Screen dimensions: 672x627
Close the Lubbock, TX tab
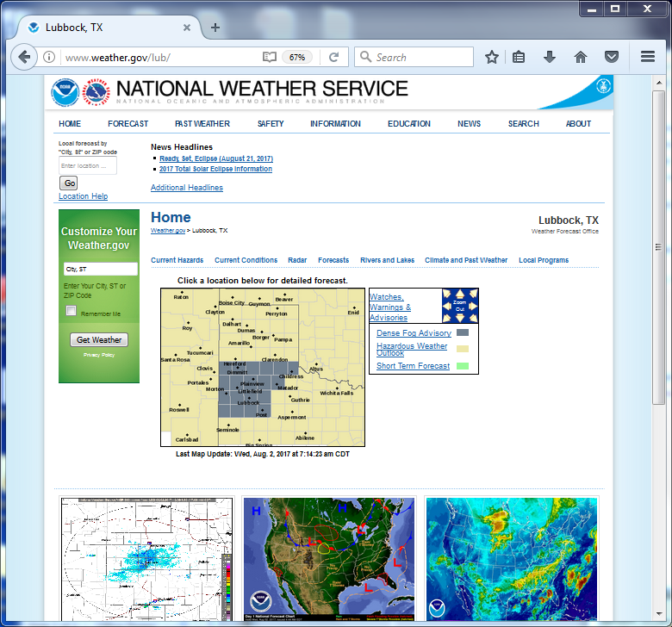pos(187,28)
